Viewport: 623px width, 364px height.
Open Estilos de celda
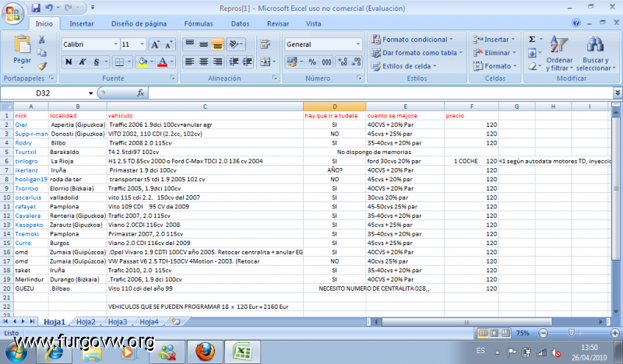403,66
